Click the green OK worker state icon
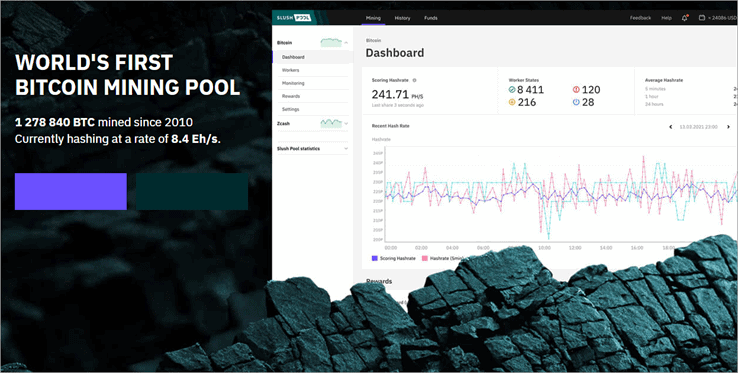739x373 pixels. pos(512,90)
